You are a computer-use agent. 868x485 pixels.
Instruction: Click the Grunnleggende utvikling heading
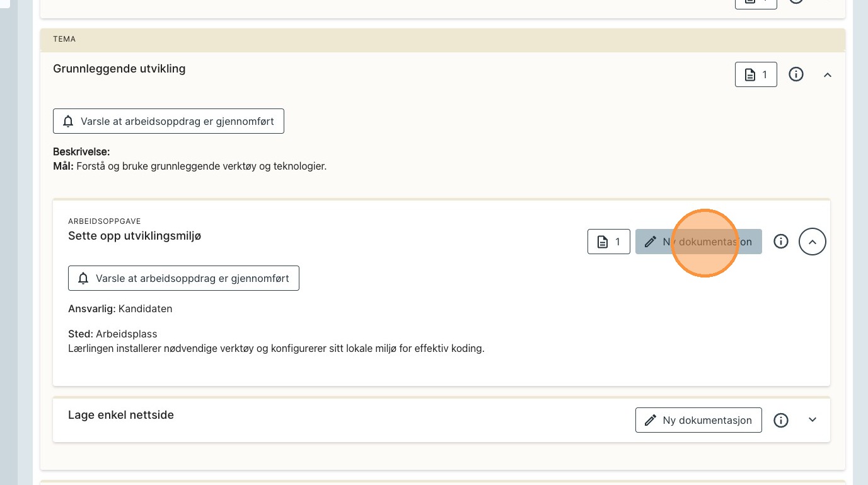coord(119,68)
